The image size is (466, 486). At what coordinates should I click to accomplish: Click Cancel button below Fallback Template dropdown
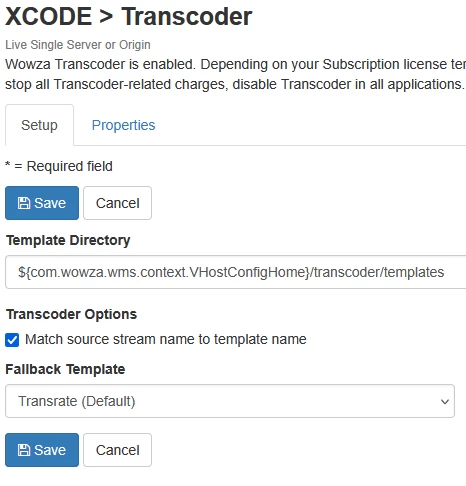[x=118, y=450]
